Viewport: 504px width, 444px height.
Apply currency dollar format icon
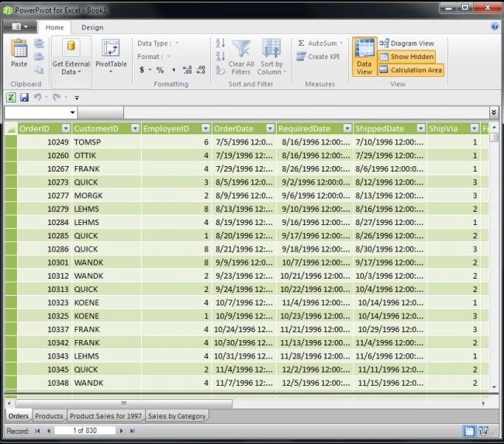tap(142, 70)
